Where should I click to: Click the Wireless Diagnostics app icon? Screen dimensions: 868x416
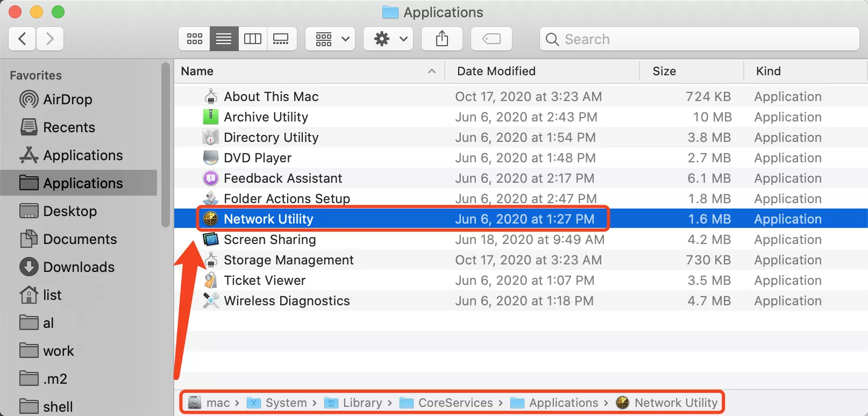pos(211,301)
